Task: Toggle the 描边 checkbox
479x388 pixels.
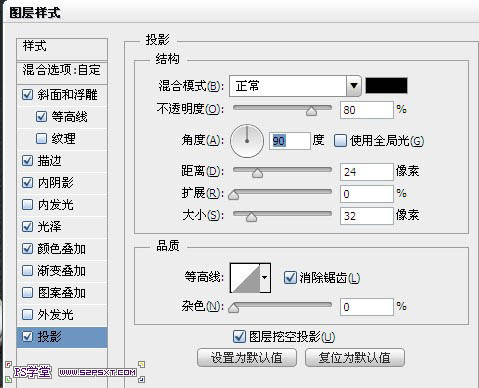Action: click(x=27, y=160)
